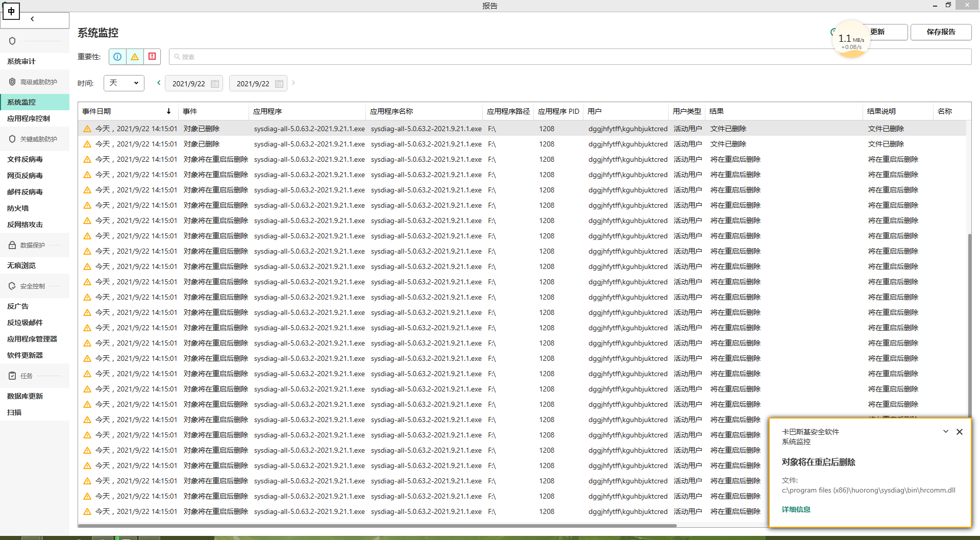Image resolution: width=980 pixels, height=540 pixels.
Task: Open the 文件反病毒 report section
Action: [x=25, y=159]
